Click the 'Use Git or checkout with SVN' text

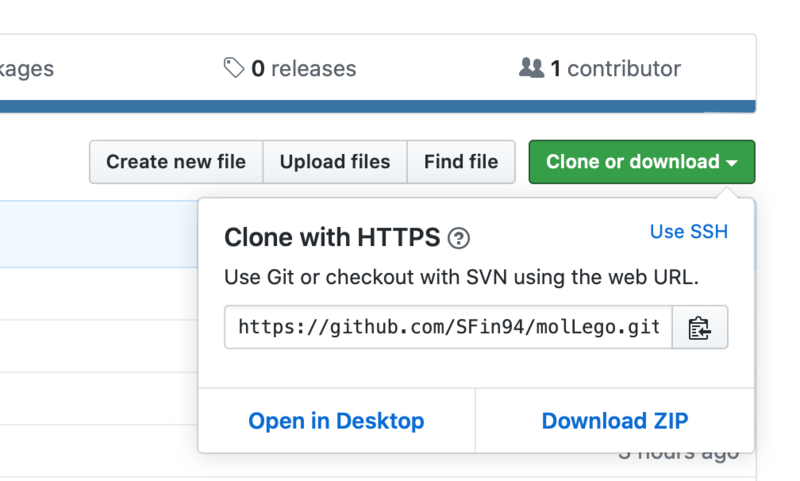pos(461,277)
